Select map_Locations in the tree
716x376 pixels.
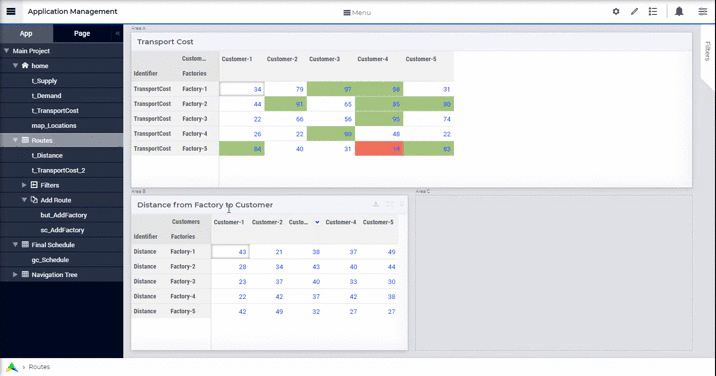coord(54,126)
